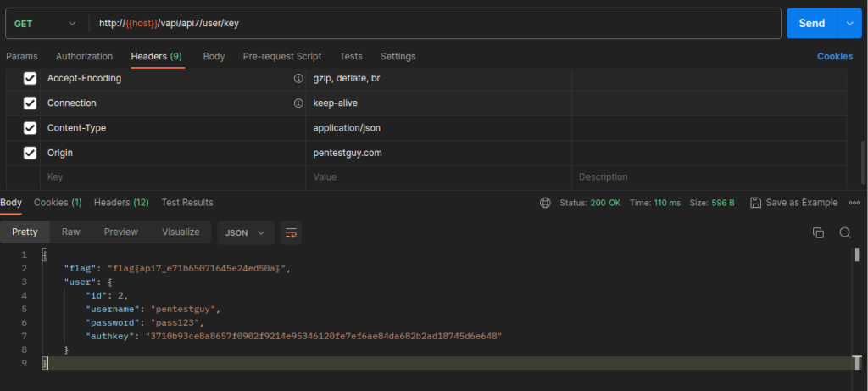Open the three-dot response options menu
Image resolution: width=868 pixels, height=391 pixels.
[854, 203]
